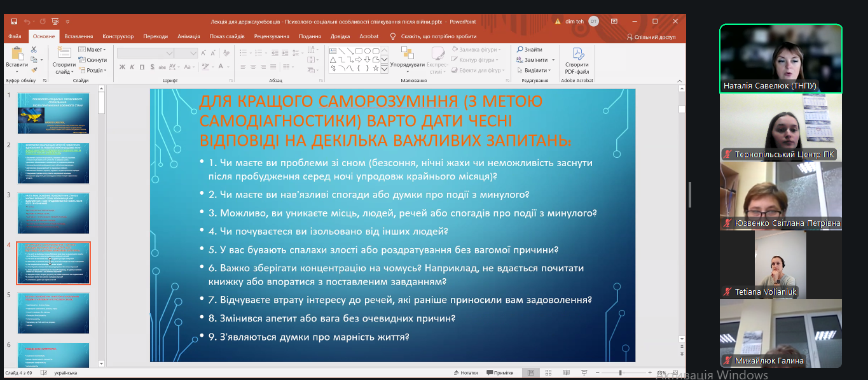The image size is (868, 380).
Task: Toggle the Нотатки notes pane
Action: (465, 372)
